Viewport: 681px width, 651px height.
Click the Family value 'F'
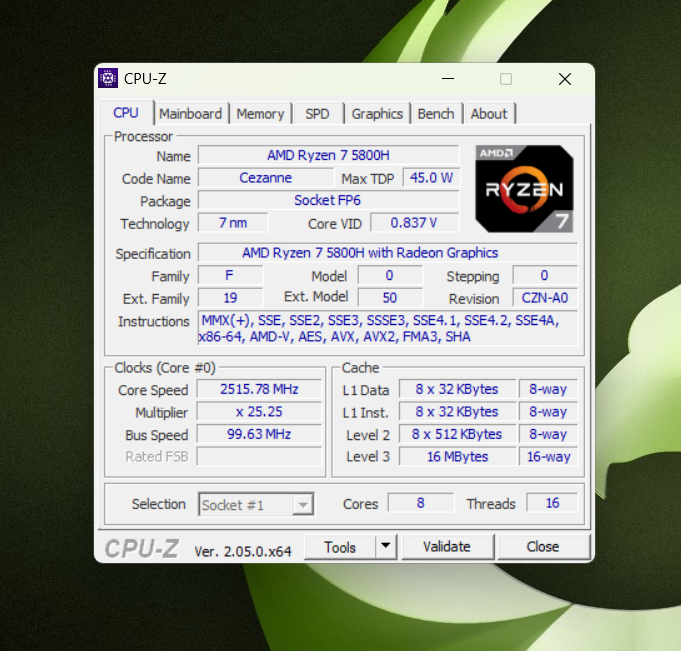(230, 275)
